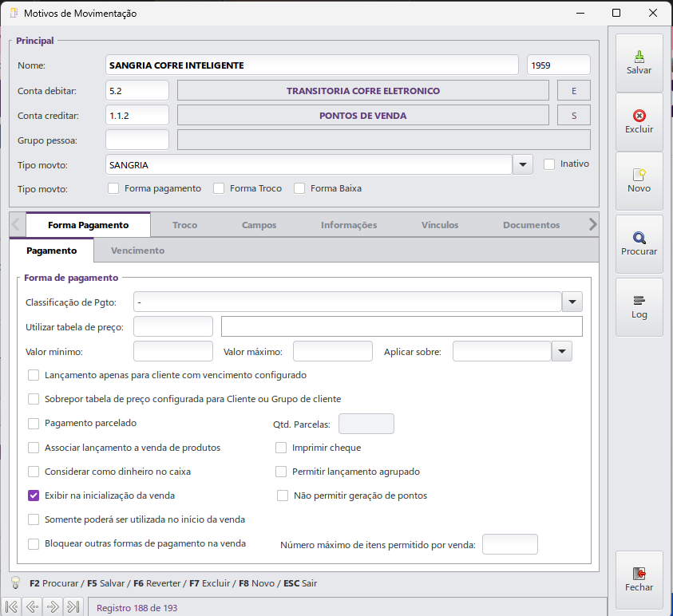Check Pagamento parcelado

pos(34,424)
